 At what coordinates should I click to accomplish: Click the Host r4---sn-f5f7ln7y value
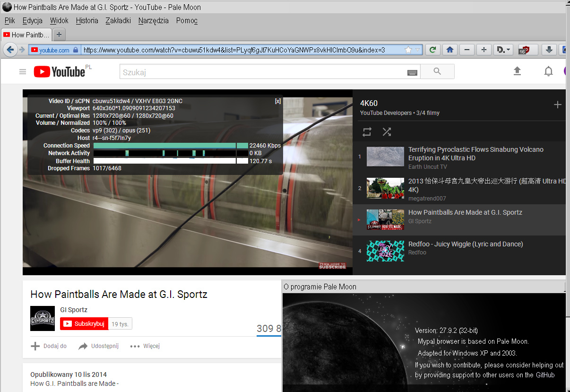(112, 138)
